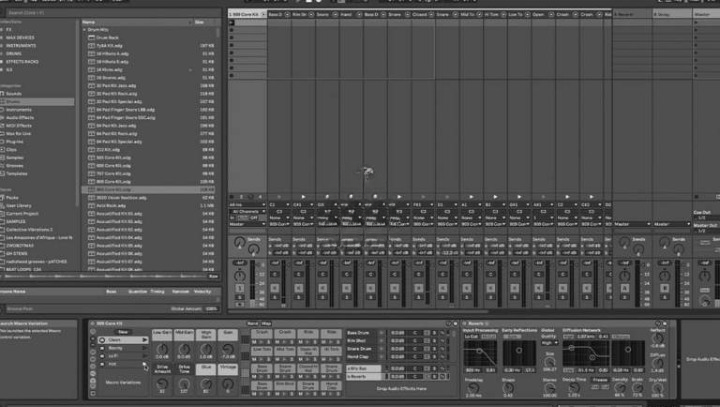
Task: Click the Vintage macro knob
Action: 228,384
